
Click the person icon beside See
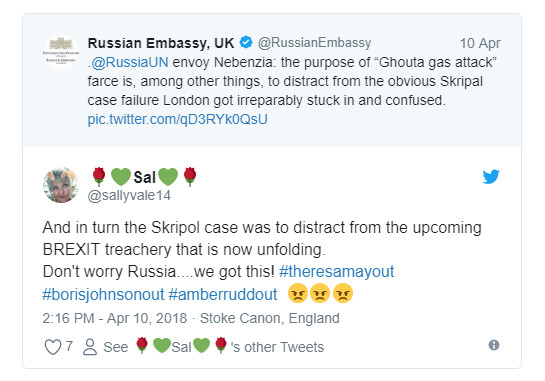90,347
